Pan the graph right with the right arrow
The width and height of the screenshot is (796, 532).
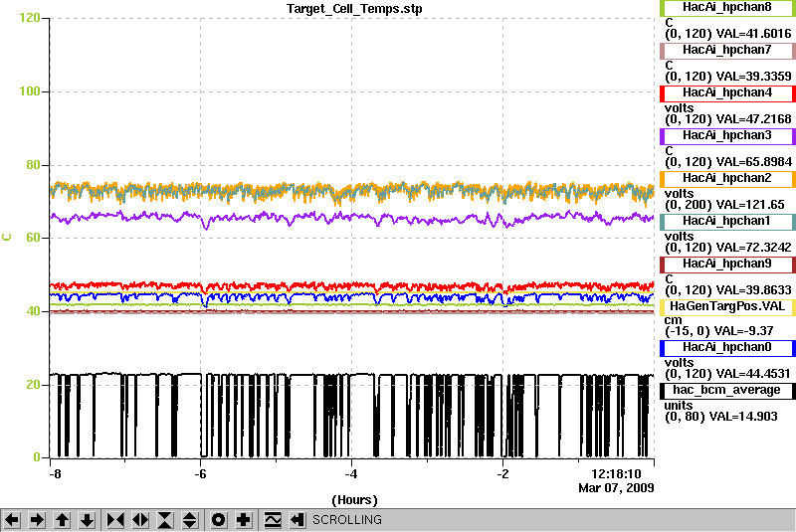pyautogui.click(x=37, y=520)
